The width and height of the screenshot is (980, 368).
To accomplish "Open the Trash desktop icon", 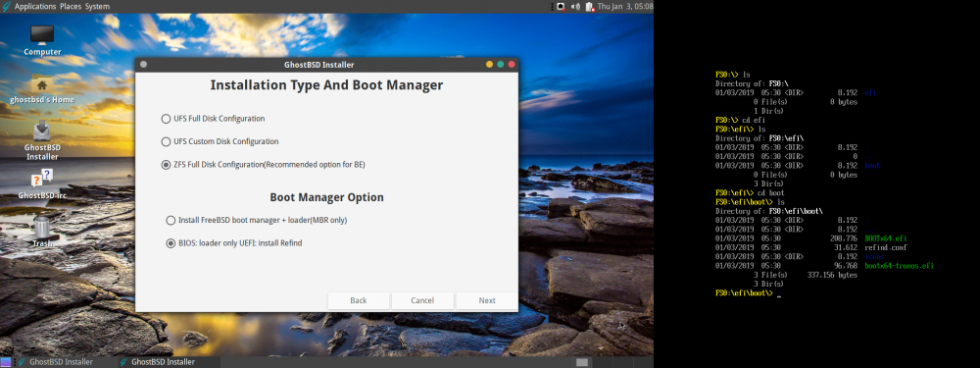I will [42, 232].
